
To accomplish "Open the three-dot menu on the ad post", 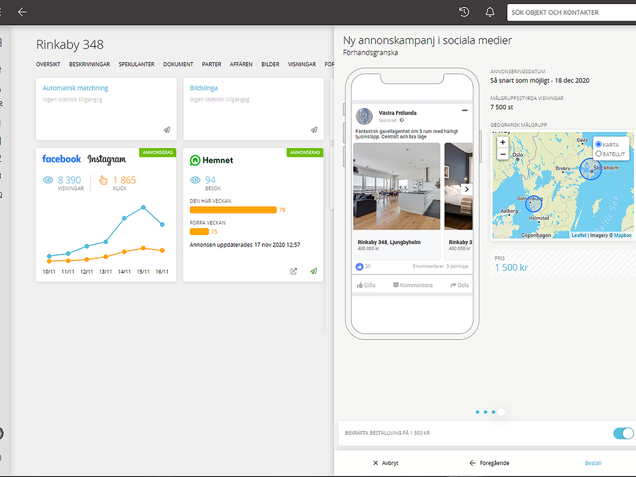I will tap(464, 110).
